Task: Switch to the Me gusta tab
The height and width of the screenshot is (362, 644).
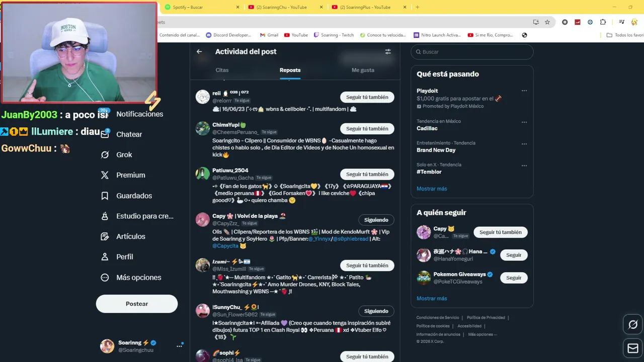Action: (x=363, y=70)
